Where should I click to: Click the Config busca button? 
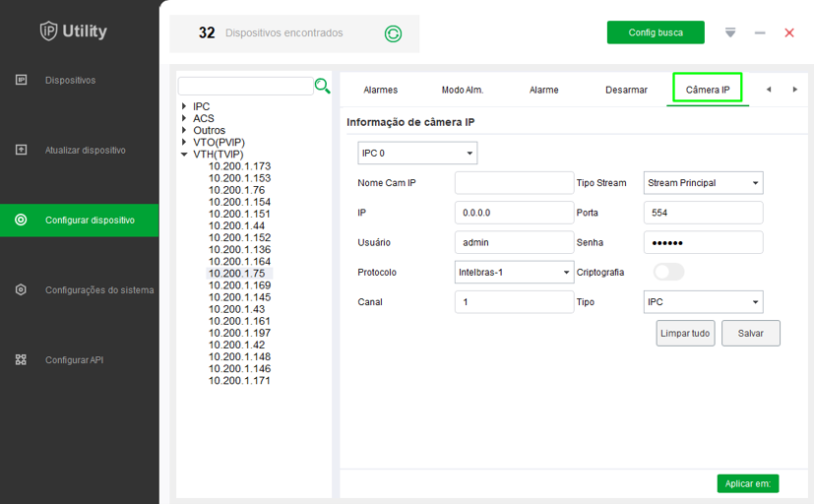click(656, 32)
